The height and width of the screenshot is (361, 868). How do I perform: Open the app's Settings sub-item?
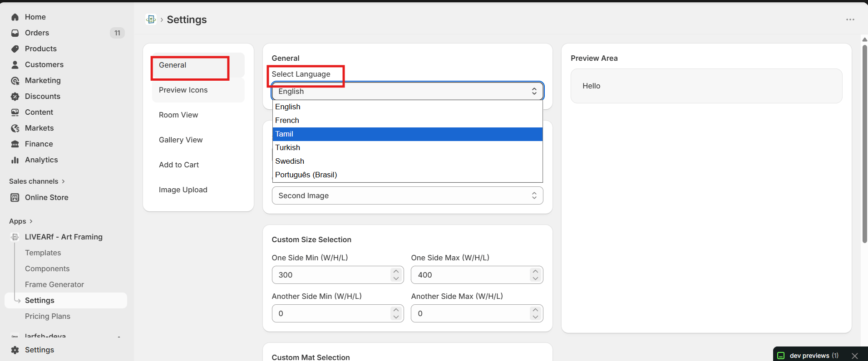[x=66, y=300]
